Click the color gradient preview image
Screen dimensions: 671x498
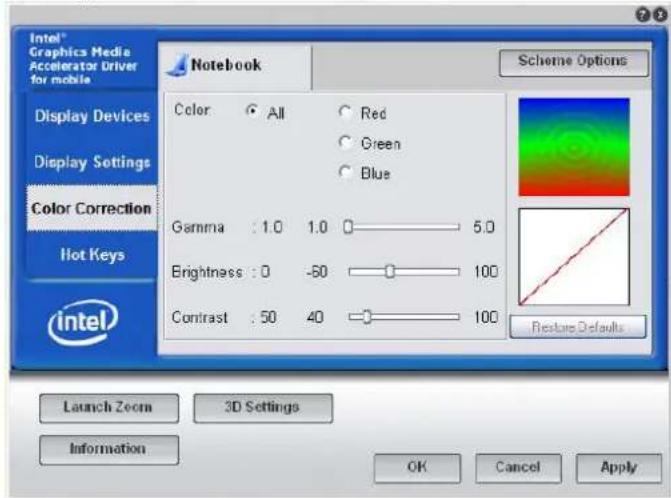tap(574, 147)
